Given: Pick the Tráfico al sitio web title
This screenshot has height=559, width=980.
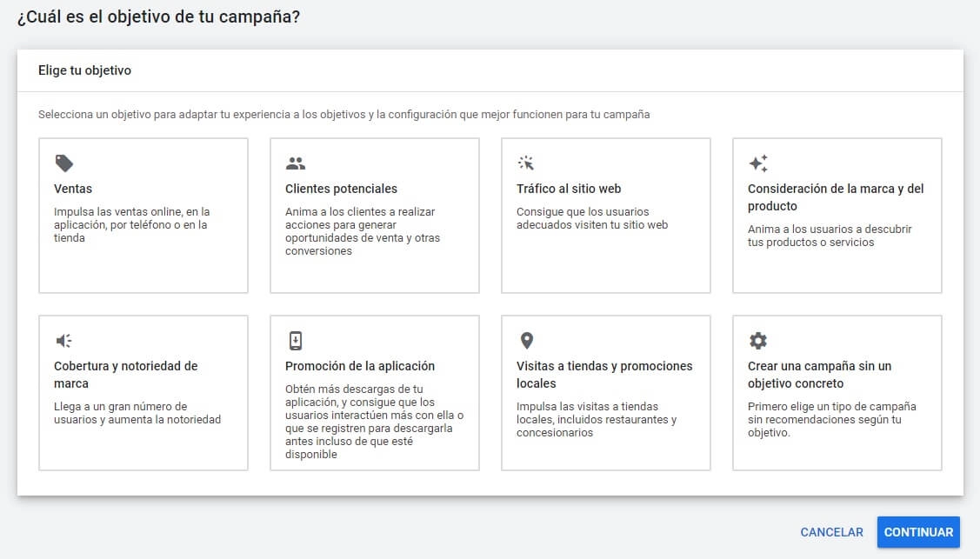Looking at the screenshot, I should click(569, 189).
